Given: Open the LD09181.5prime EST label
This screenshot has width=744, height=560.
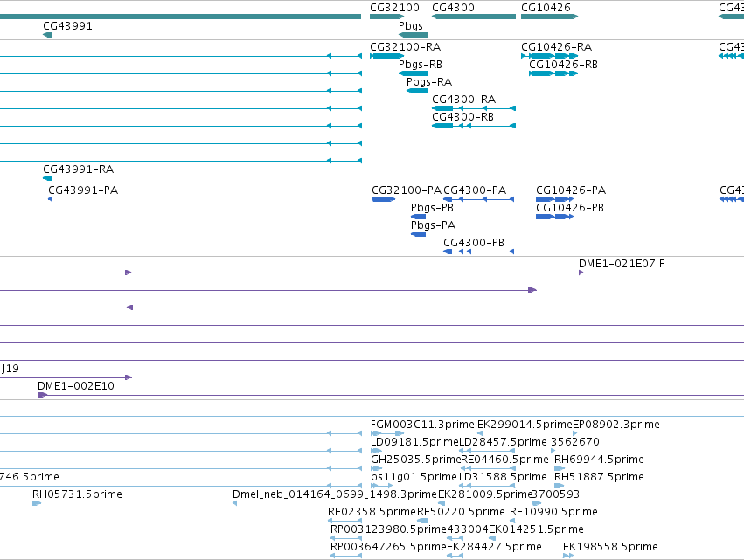Looking at the screenshot, I should point(414,442).
